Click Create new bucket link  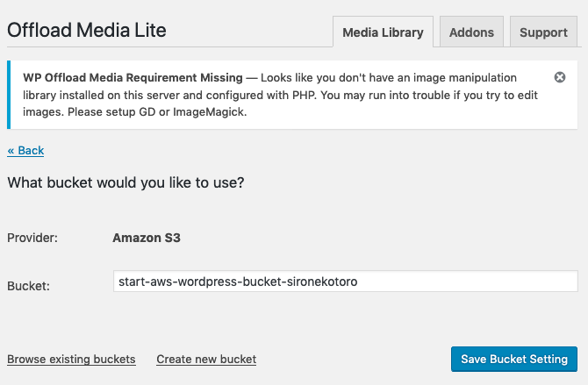click(206, 359)
